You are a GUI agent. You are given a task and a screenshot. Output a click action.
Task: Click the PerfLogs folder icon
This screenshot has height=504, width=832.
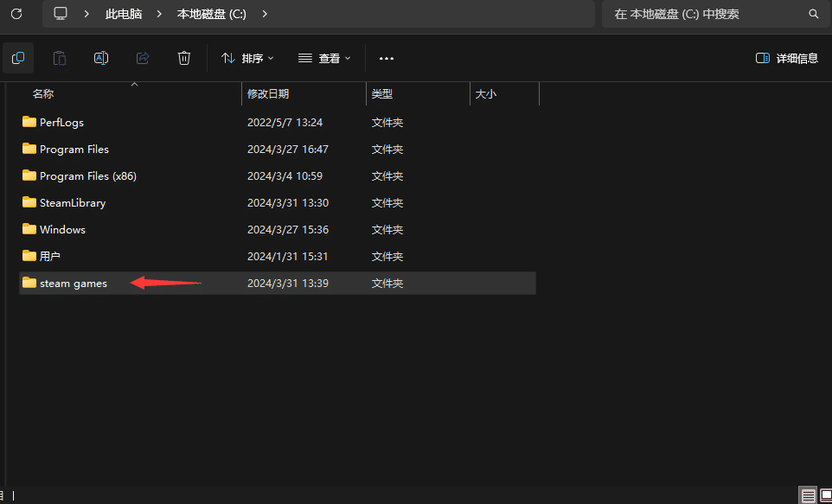point(29,122)
